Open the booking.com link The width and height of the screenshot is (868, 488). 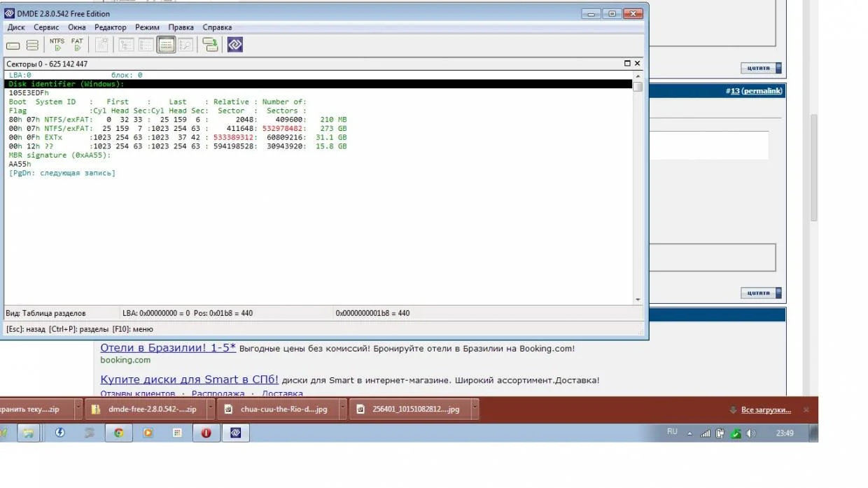125,360
